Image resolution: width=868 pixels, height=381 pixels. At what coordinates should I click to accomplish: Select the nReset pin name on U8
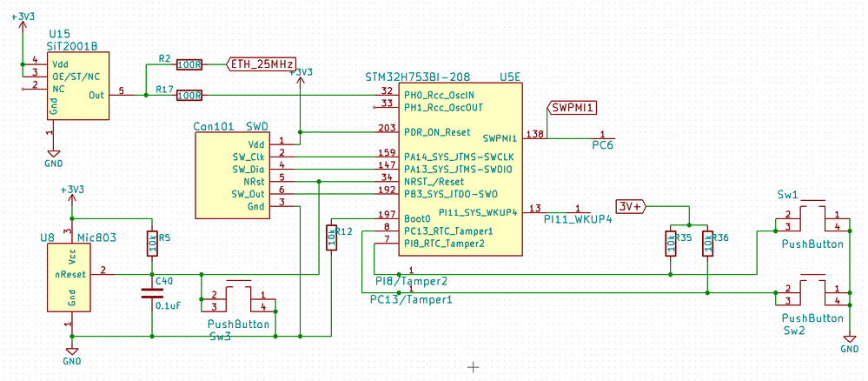tap(70, 274)
